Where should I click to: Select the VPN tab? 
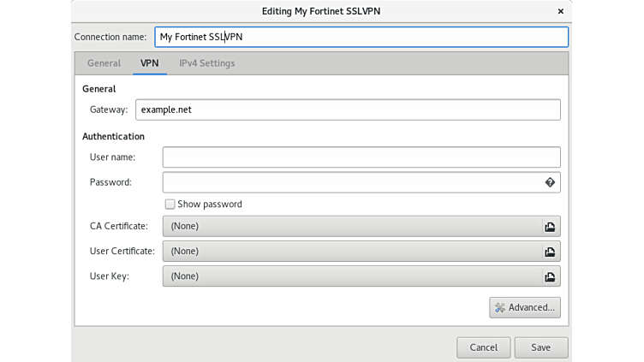click(149, 63)
